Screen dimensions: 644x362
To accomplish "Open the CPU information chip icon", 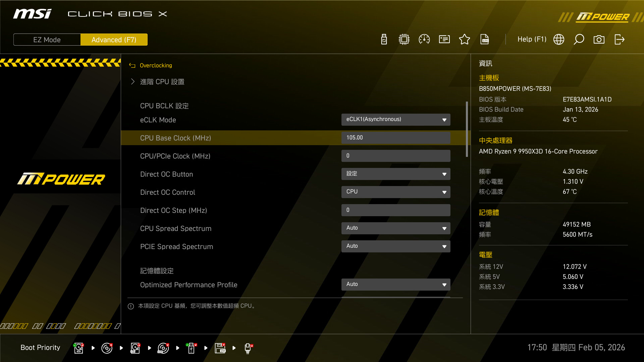I will (404, 40).
